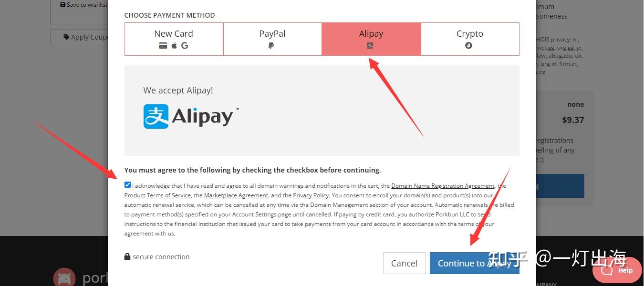Click the Apple Pay icon under New Card
The width and height of the screenshot is (644, 286).
(x=174, y=46)
